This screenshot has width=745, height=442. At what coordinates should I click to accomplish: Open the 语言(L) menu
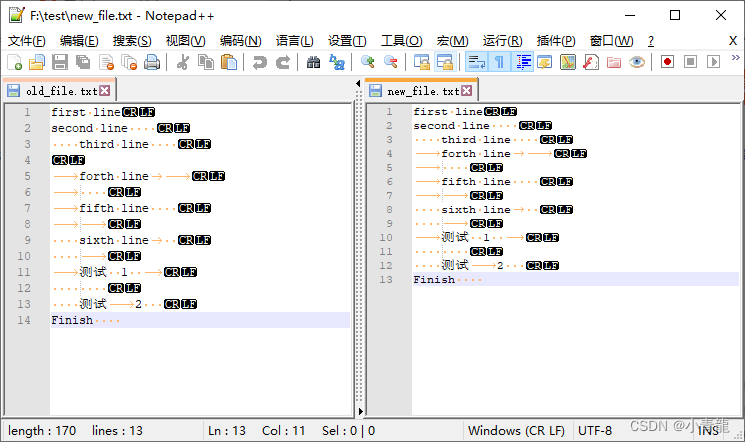295,41
